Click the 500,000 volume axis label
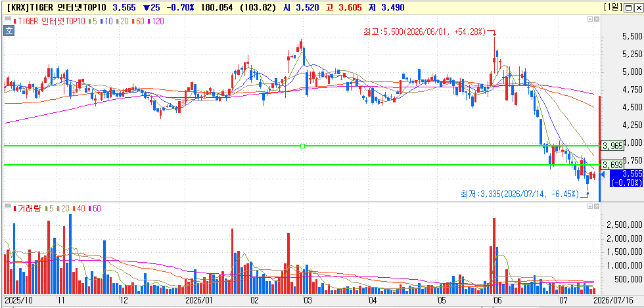The width and height of the screenshot is (644, 308). tap(628, 280)
